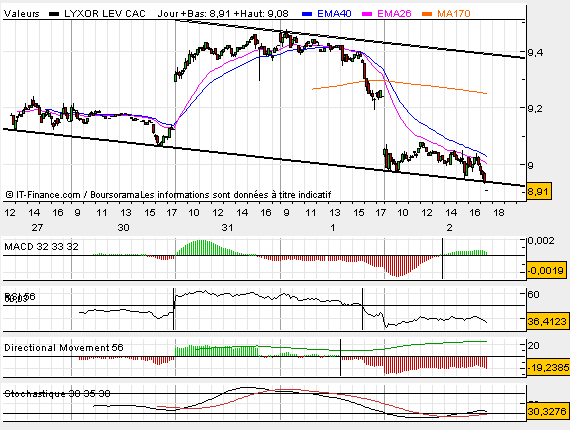Click the 20 Directional Movement scale label
570x430 pixels.
tap(534, 346)
